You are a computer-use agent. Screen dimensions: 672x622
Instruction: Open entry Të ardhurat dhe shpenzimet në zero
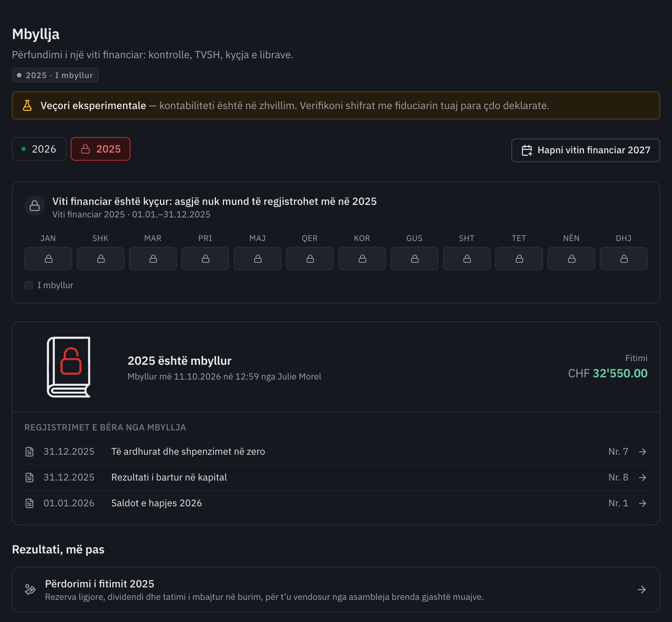[x=336, y=452]
